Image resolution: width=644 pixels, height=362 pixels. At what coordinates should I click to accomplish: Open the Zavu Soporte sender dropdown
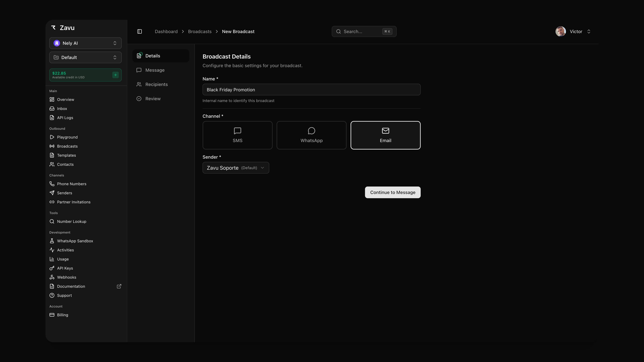tap(235, 168)
